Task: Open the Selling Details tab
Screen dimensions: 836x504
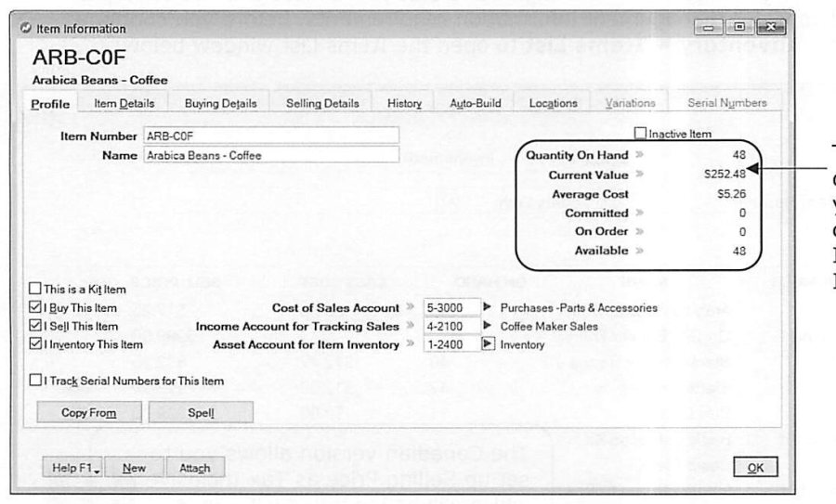Action: pyautogui.click(x=322, y=103)
